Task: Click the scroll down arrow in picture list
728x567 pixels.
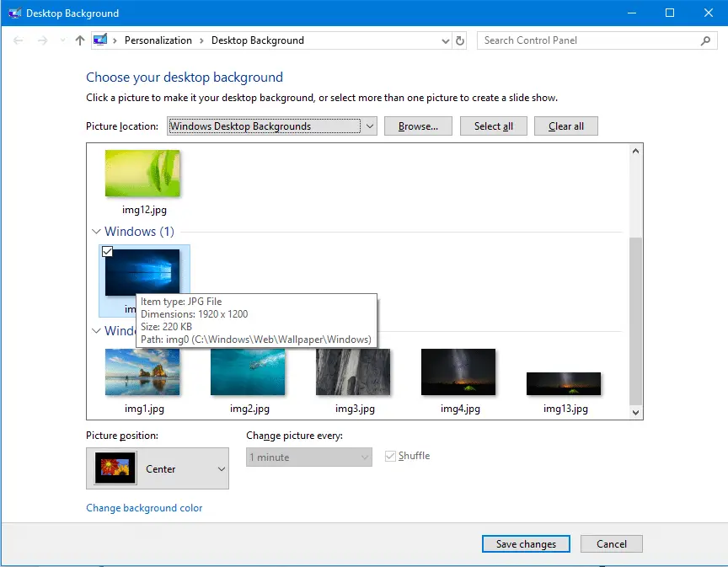Action: [635, 412]
